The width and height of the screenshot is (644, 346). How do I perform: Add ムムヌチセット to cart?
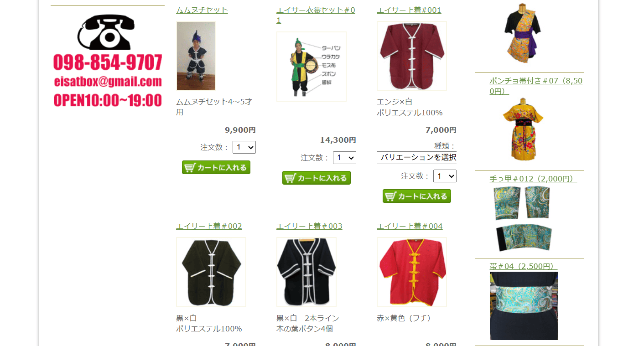[x=216, y=167]
